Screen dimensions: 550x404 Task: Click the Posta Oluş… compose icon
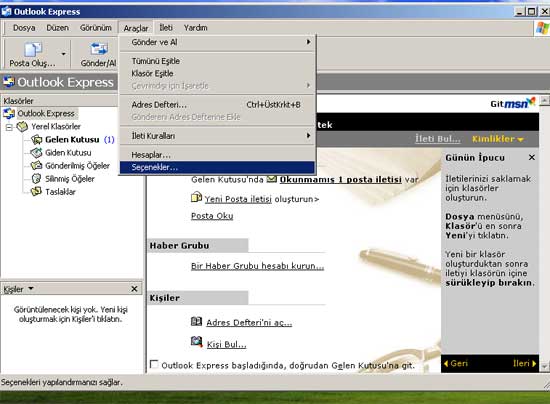33,49
